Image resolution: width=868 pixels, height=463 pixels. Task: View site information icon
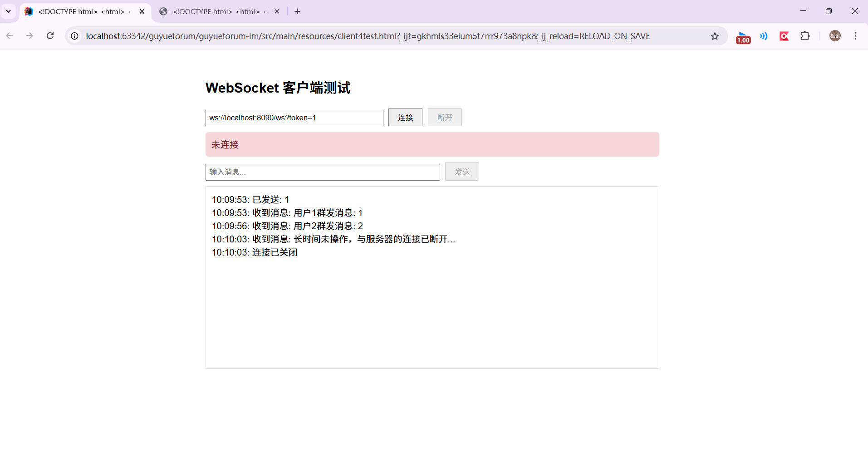(x=75, y=36)
